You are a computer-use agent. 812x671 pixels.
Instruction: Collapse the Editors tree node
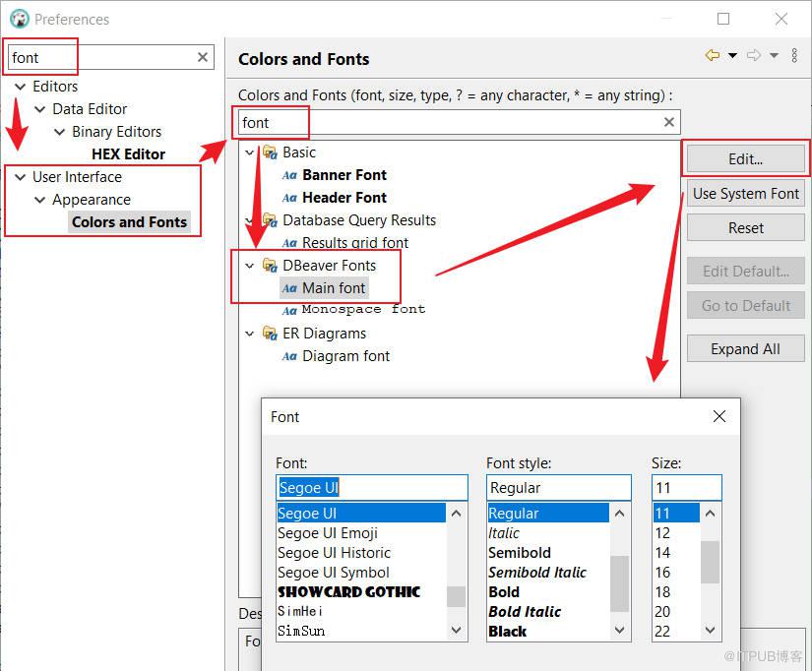20,87
